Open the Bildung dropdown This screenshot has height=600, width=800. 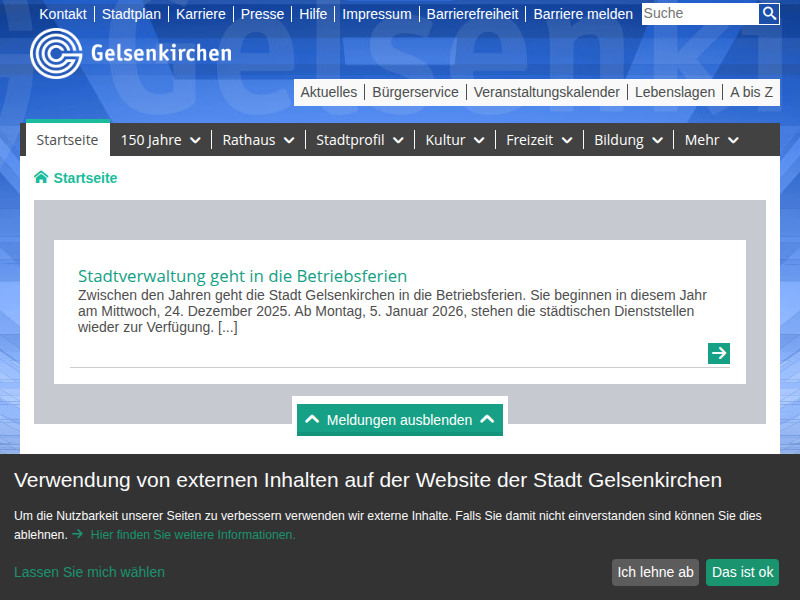(x=627, y=140)
